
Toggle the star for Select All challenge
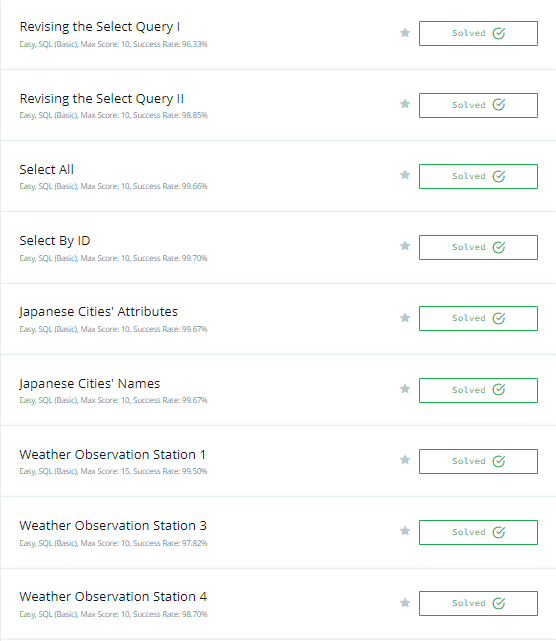point(405,175)
